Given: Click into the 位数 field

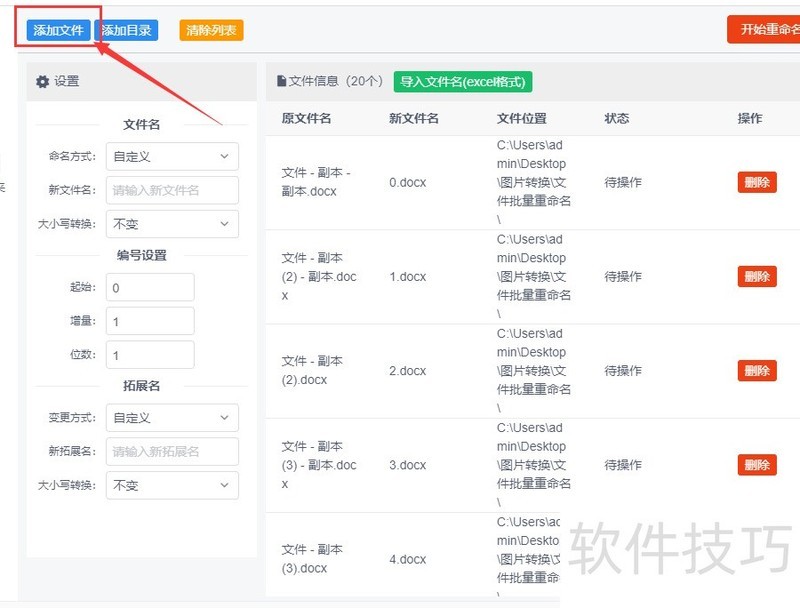Looking at the screenshot, I should point(150,355).
